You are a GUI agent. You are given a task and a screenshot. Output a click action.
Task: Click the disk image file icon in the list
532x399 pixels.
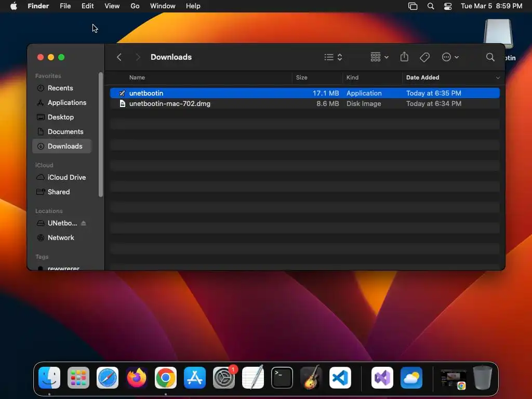pyautogui.click(x=123, y=103)
